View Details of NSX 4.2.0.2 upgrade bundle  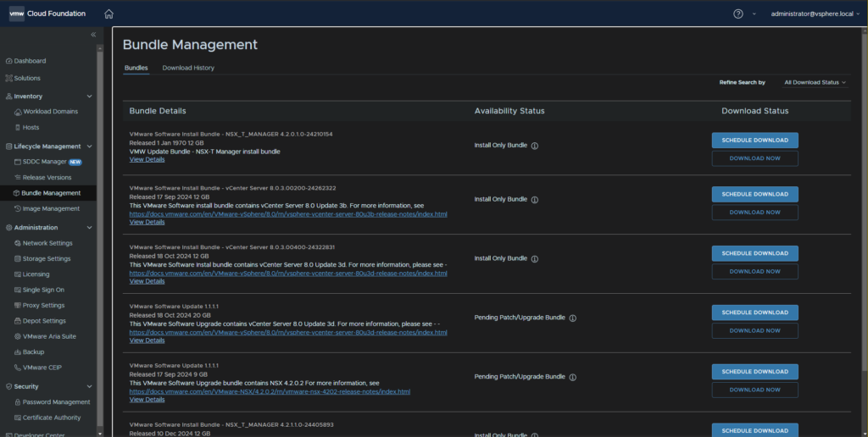[x=147, y=400]
